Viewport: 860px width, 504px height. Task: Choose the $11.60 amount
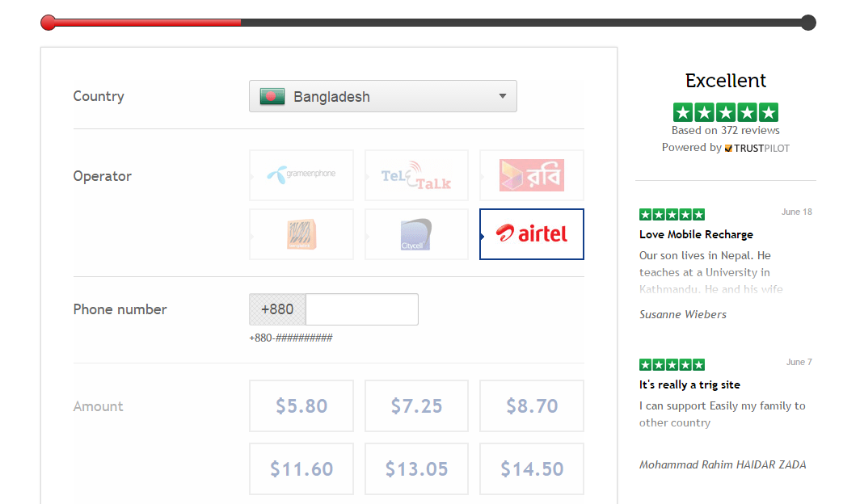[x=301, y=469]
